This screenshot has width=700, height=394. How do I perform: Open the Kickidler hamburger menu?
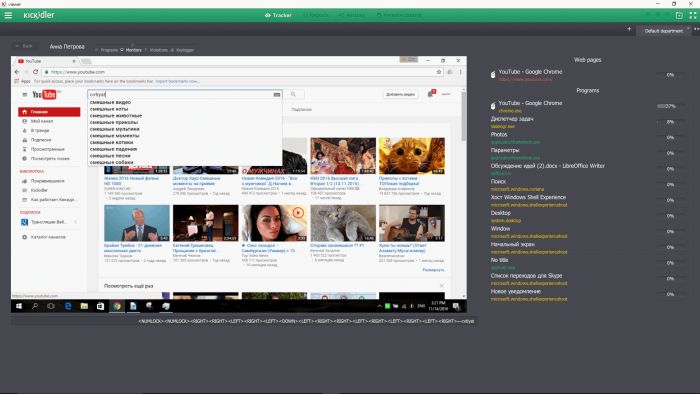coord(8,15)
